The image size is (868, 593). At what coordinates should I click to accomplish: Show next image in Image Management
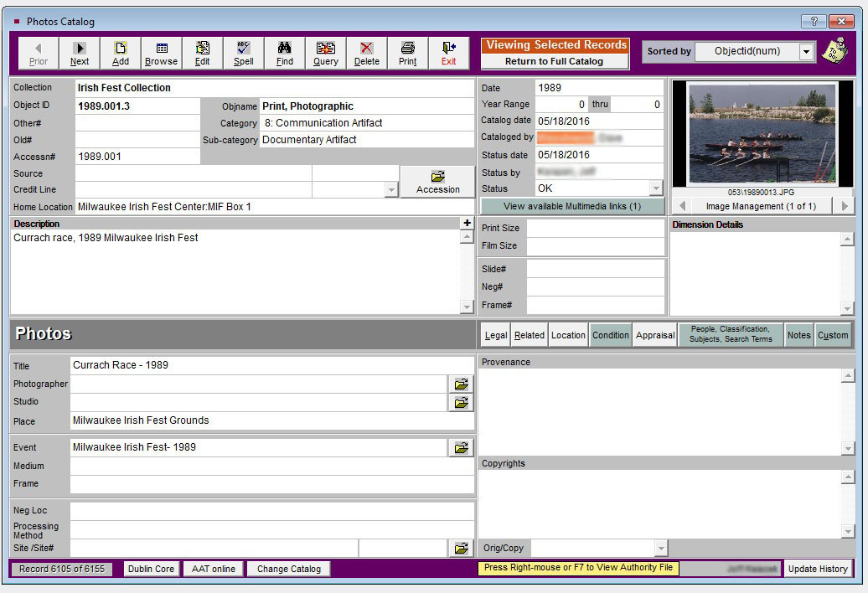coord(845,206)
